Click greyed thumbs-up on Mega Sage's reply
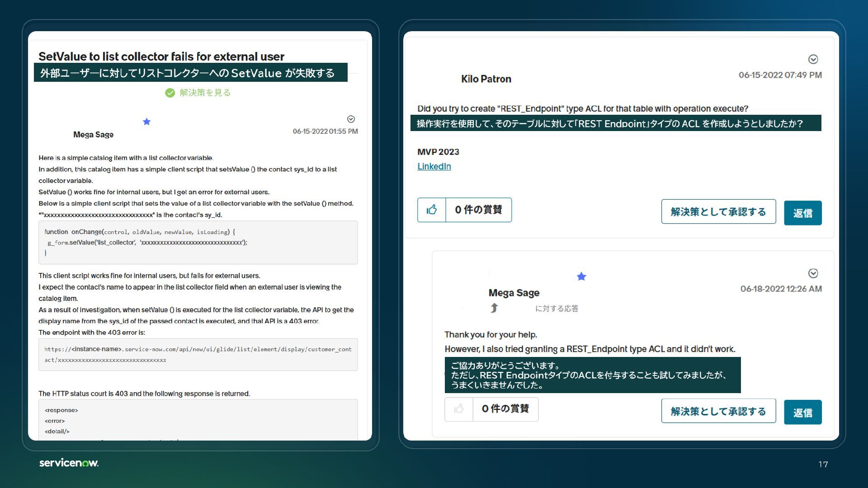 458,409
